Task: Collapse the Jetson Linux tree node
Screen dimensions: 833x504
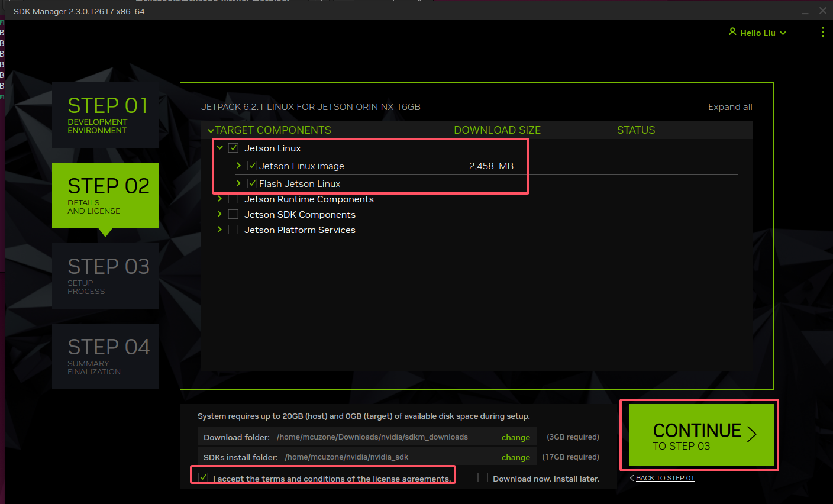Action: [219, 148]
